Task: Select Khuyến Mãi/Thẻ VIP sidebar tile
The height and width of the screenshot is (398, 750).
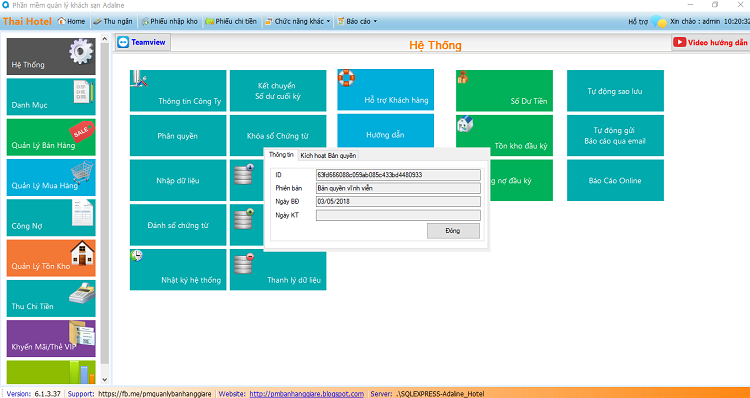Action: click(51, 339)
